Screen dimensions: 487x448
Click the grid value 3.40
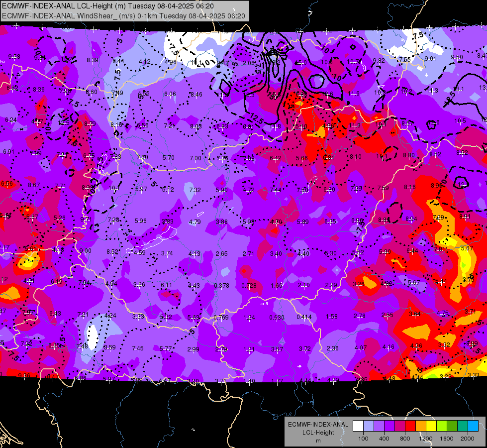pos(276,254)
